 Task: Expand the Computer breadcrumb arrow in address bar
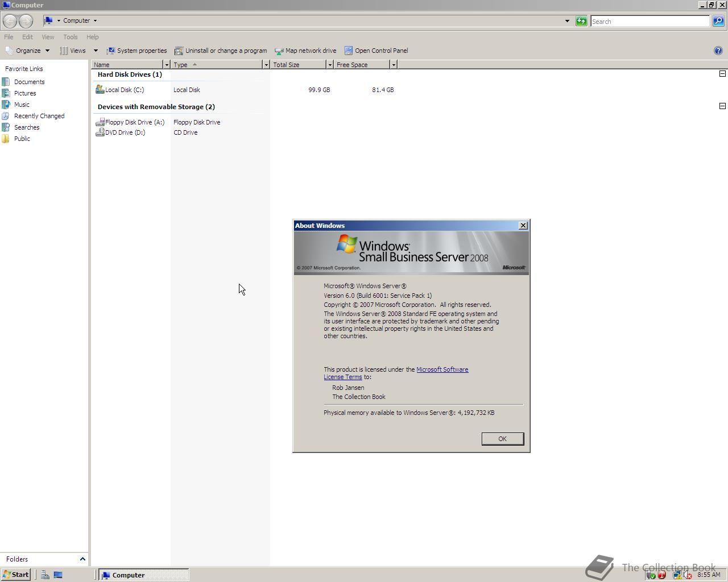(95, 20)
